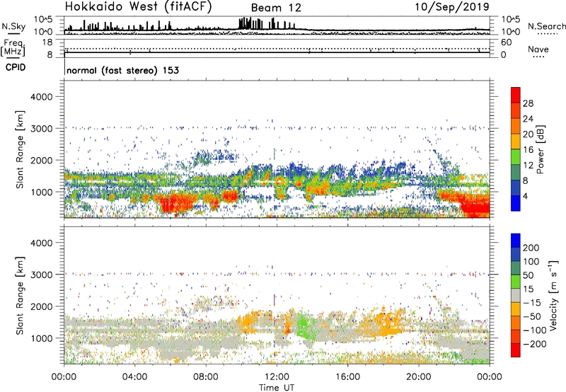
Task: Click the '20' power colorbar label
Action: pyautogui.click(x=528, y=134)
